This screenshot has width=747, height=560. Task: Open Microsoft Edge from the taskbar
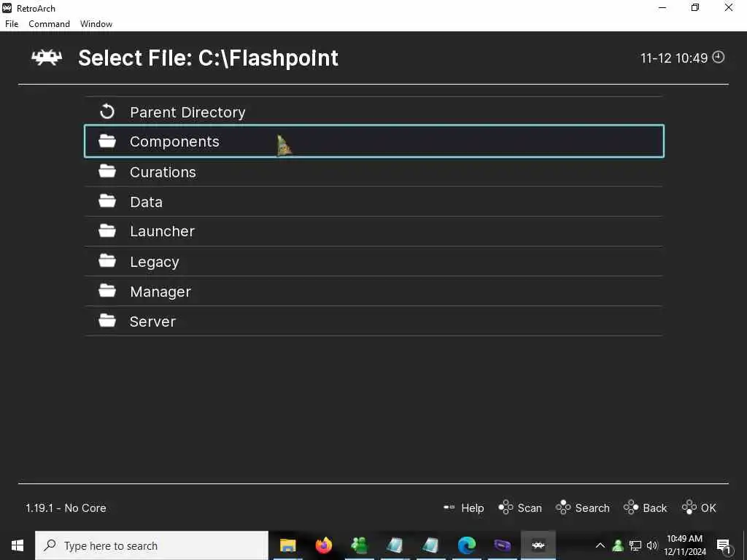pyautogui.click(x=466, y=545)
